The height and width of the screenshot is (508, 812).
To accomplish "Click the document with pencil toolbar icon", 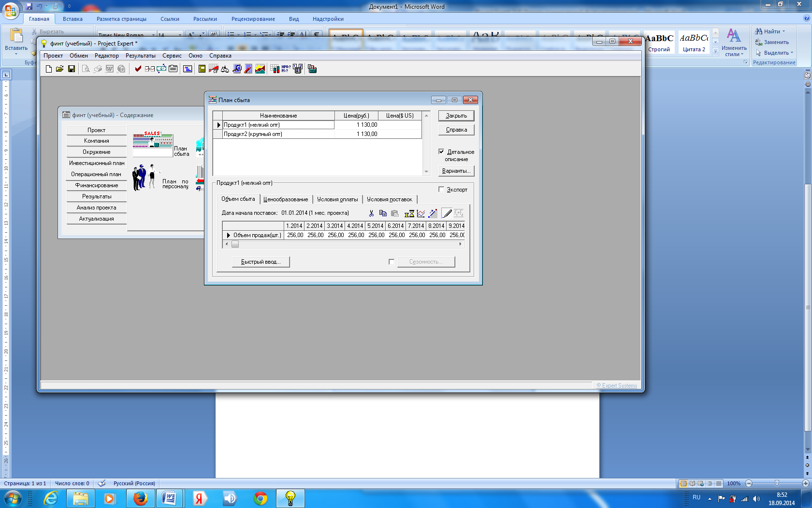I will 248,69.
